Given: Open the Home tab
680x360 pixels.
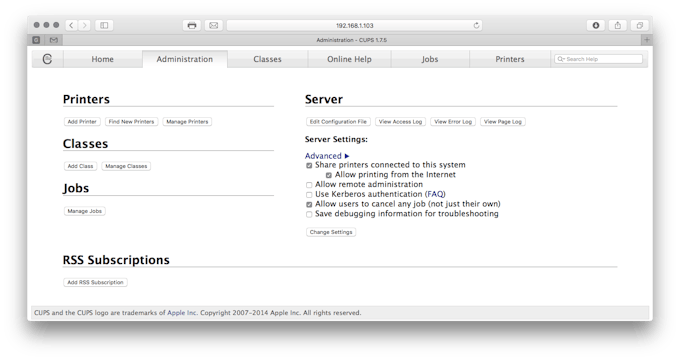Looking at the screenshot, I should pos(102,59).
